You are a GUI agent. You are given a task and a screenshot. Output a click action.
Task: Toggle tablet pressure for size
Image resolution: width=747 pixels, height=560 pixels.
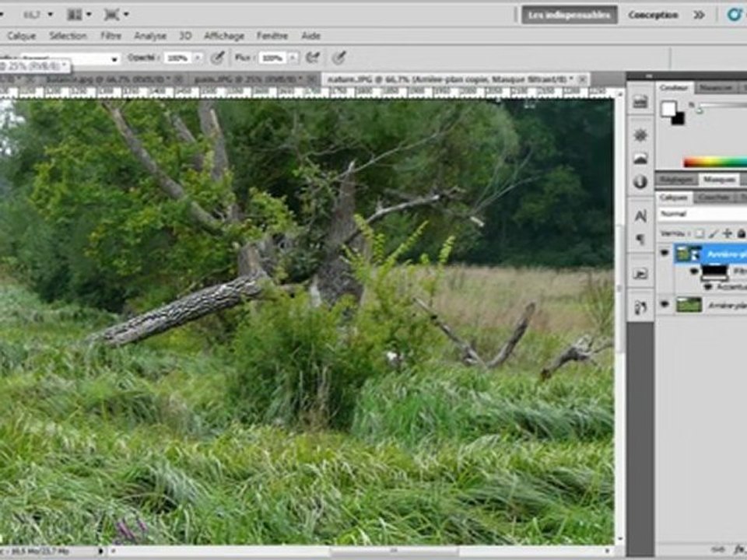338,58
